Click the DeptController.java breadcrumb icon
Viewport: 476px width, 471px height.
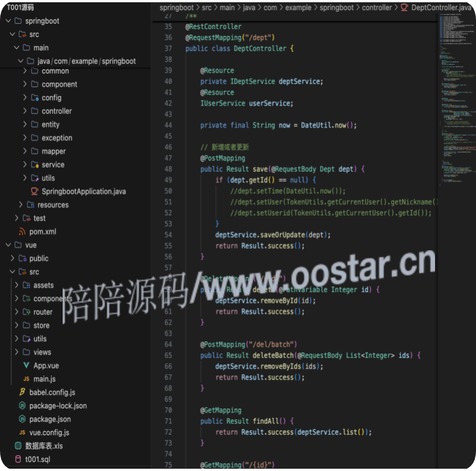404,8
